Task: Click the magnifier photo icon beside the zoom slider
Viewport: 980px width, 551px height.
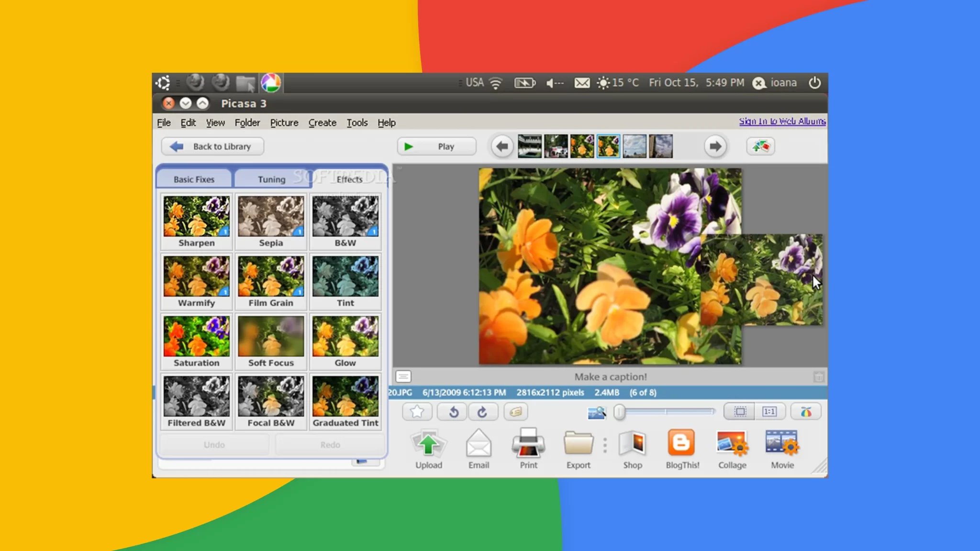Action: (597, 412)
